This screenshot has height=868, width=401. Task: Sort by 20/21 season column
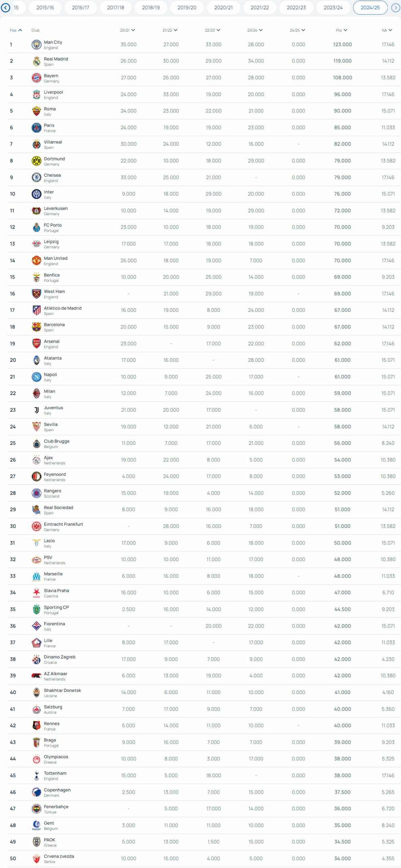127,30
